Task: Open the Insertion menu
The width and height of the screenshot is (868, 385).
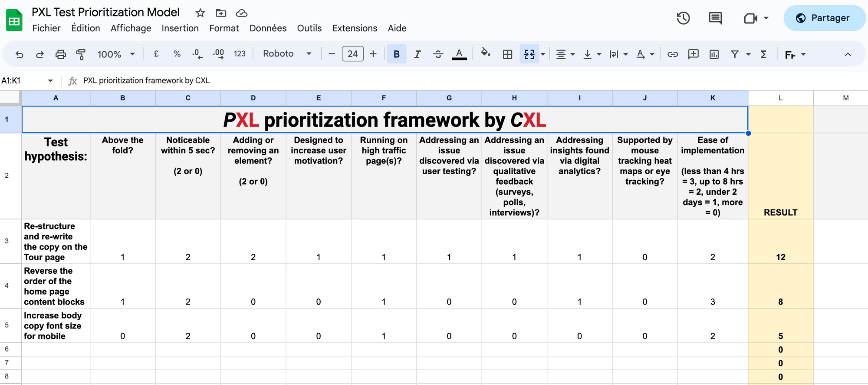Action: [x=180, y=28]
